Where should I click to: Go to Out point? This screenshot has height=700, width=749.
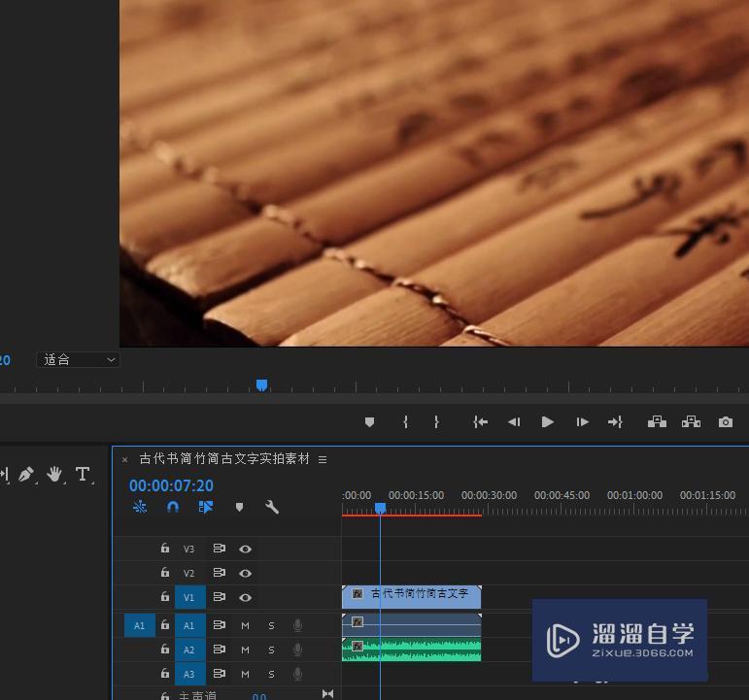coord(615,422)
